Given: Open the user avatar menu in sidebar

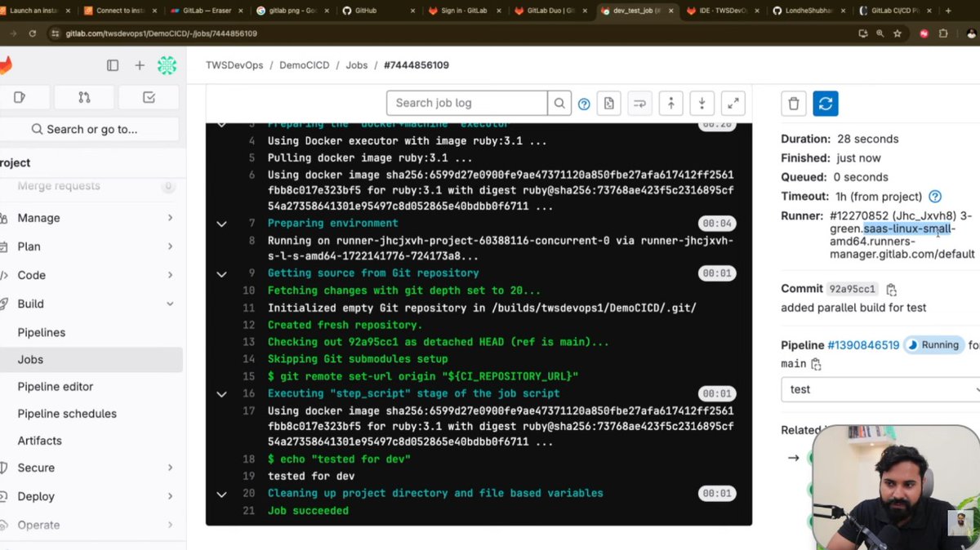Looking at the screenshot, I should point(167,65).
